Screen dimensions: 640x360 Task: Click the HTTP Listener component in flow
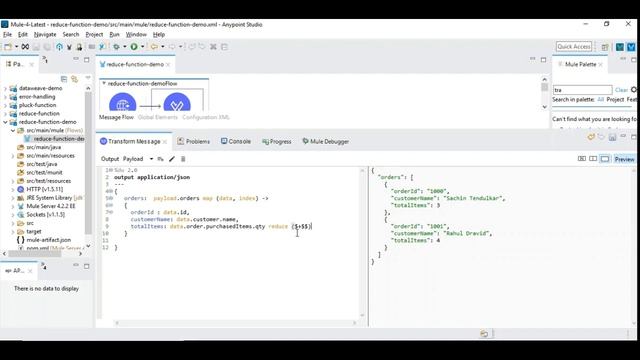point(122,102)
